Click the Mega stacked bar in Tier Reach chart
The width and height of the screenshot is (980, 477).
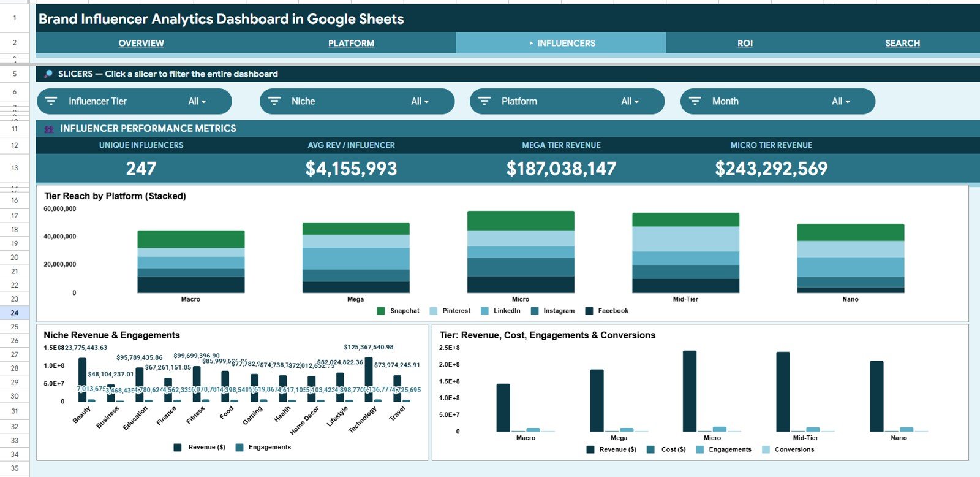click(356, 258)
